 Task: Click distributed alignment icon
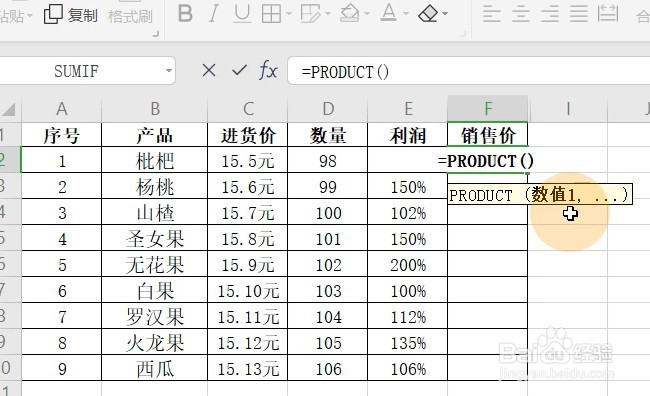click(x=608, y=14)
